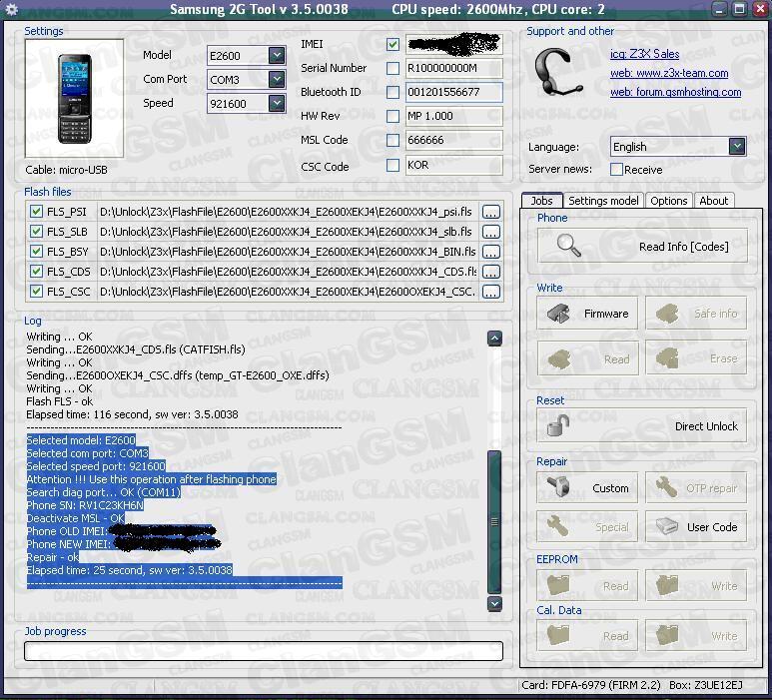Click the Custom repair icon

[x=558, y=487]
